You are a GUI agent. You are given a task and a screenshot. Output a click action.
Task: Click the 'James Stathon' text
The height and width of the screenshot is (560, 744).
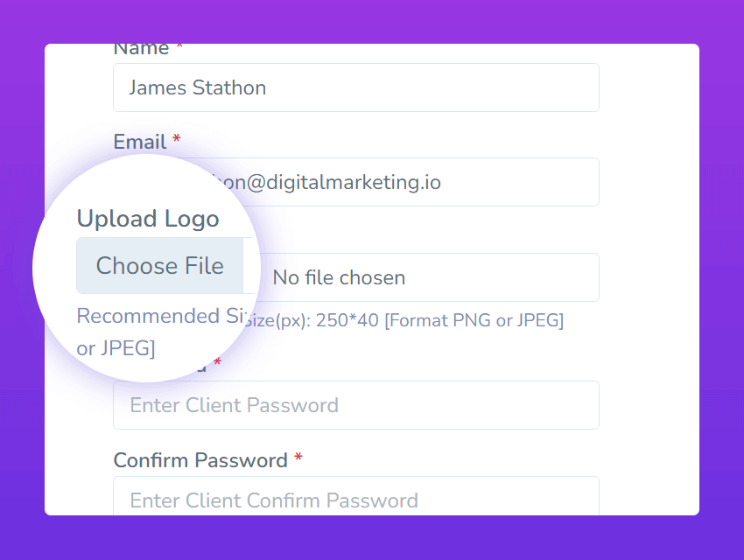coord(197,87)
